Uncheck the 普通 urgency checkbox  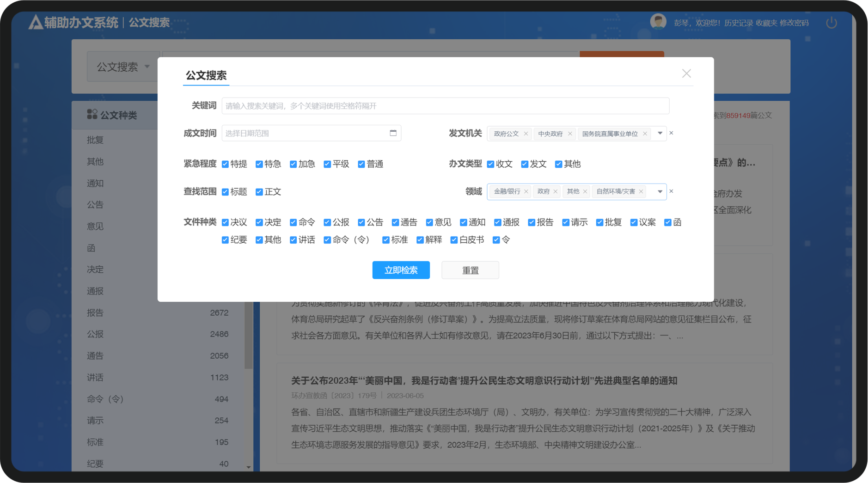pyautogui.click(x=361, y=164)
